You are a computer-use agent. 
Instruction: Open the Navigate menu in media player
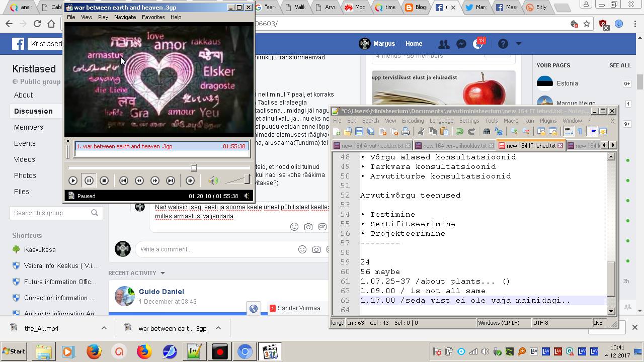[x=125, y=17]
